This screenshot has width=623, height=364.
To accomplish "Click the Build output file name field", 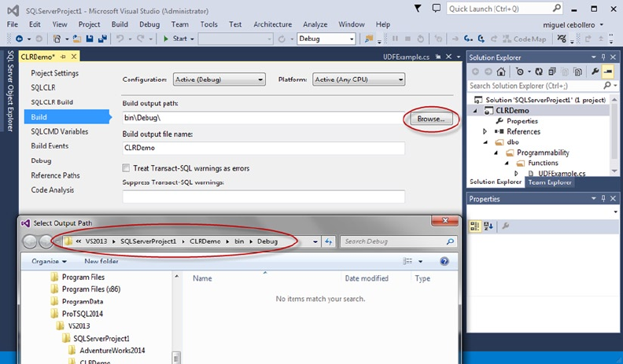I will pyautogui.click(x=264, y=148).
